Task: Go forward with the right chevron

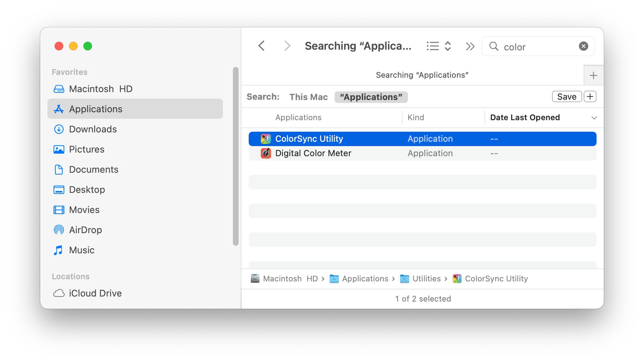Action: point(287,46)
